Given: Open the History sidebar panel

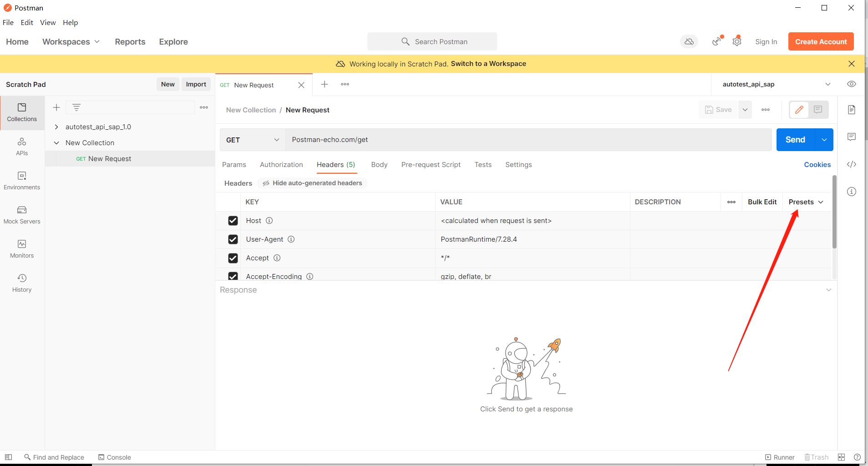Looking at the screenshot, I should tap(22, 283).
